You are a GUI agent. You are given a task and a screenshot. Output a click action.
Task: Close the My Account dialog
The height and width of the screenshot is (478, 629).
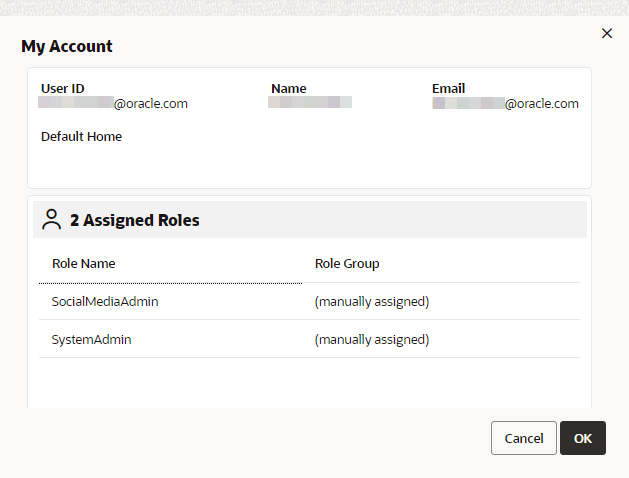(x=606, y=34)
